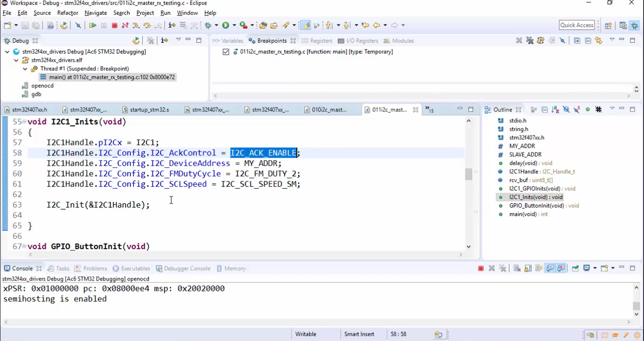Click the Smart Insert status field
The width and height of the screenshot is (644, 341).
point(359,334)
